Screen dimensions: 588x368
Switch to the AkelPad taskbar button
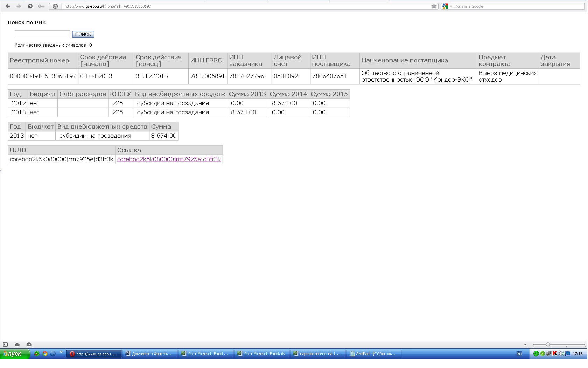(x=374, y=354)
